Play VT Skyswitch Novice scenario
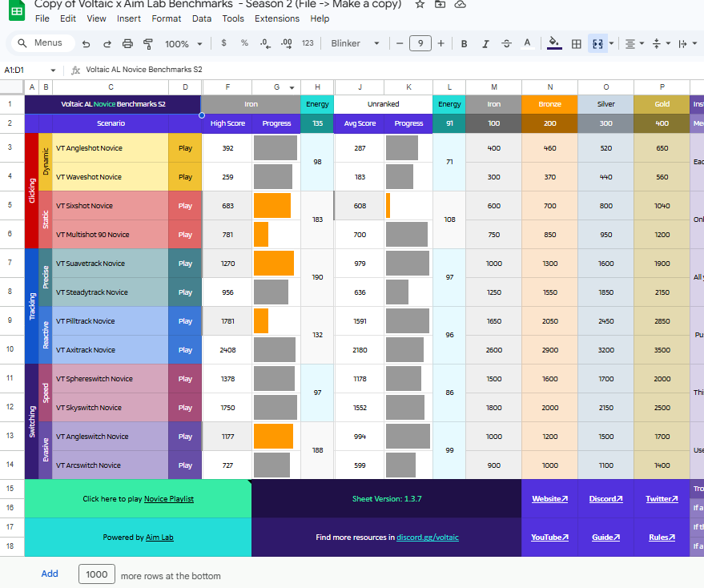The image size is (704, 588). [185, 408]
